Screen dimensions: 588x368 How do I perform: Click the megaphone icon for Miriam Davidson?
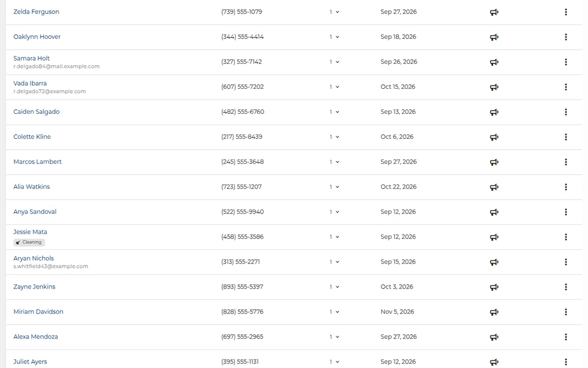click(494, 312)
